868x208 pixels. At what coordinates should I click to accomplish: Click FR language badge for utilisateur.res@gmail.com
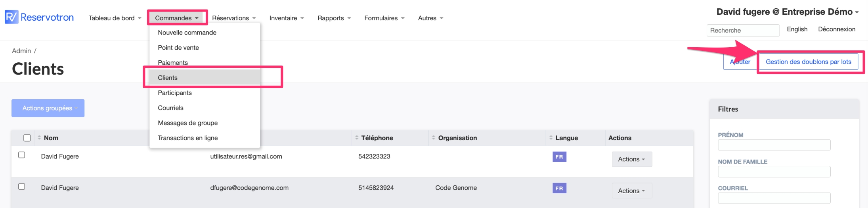pyautogui.click(x=559, y=157)
